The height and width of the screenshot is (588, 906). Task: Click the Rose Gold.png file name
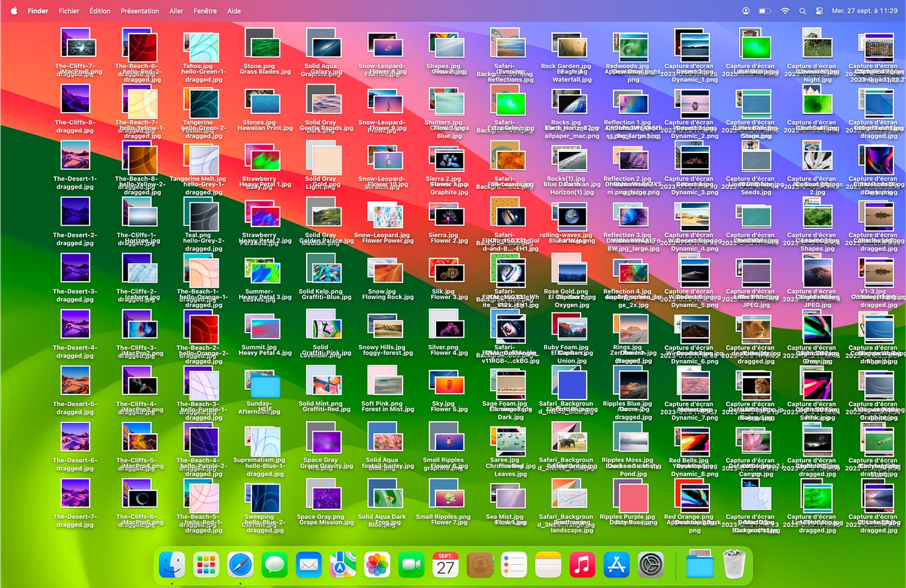(x=566, y=291)
